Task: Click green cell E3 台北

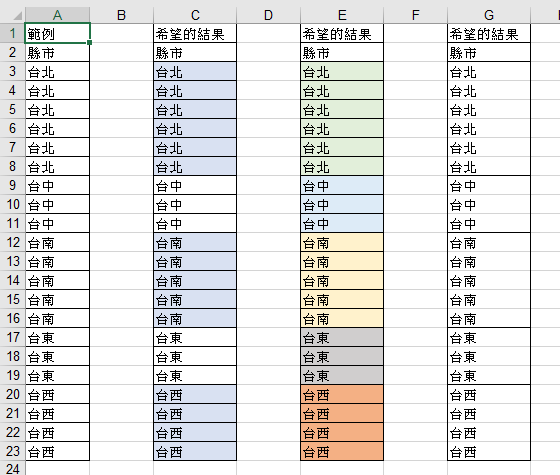Action: pyautogui.click(x=342, y=71)
